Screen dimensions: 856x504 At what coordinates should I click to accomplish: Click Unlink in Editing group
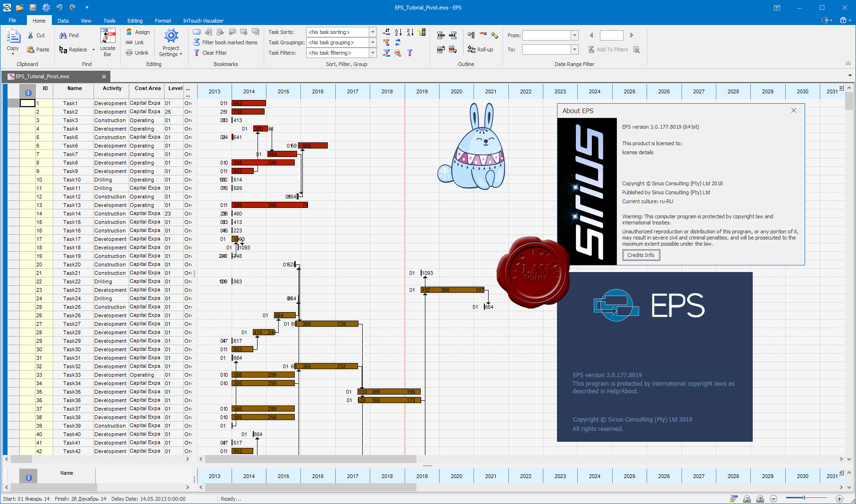(x=137, y=53)
